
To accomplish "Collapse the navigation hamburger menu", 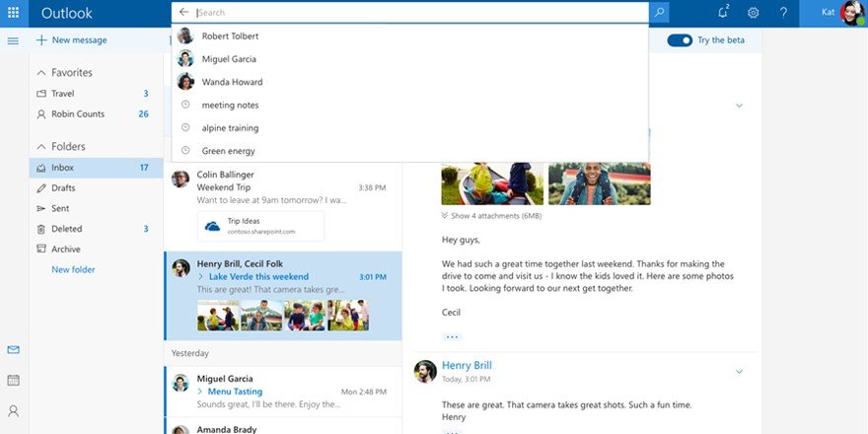I will point(13,40).
